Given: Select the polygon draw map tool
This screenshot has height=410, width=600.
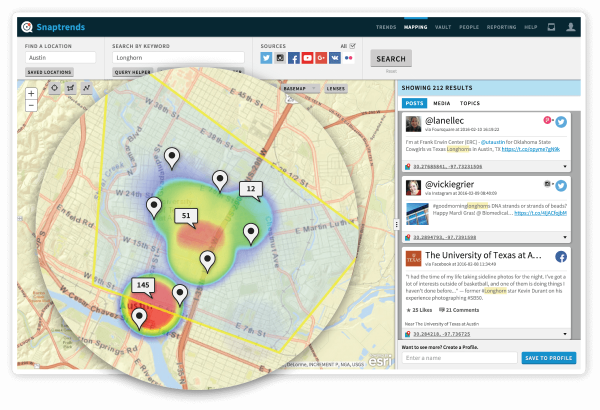Looking at the screenshot, I should 71,88.
